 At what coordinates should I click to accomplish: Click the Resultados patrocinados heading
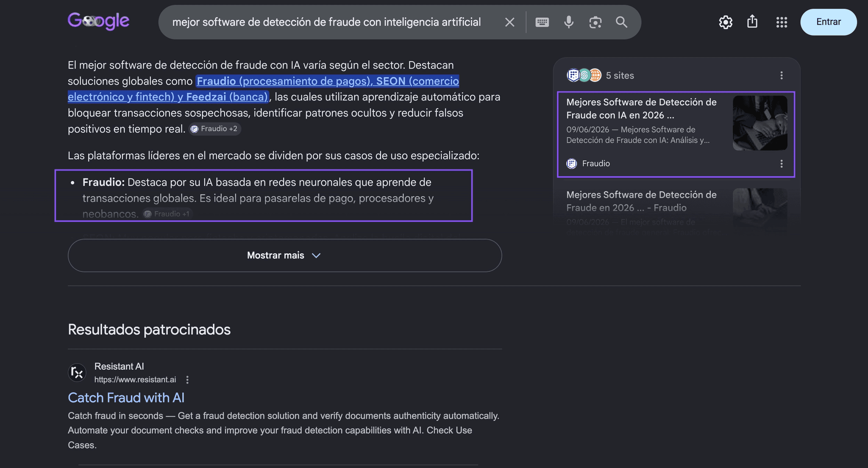149,330
